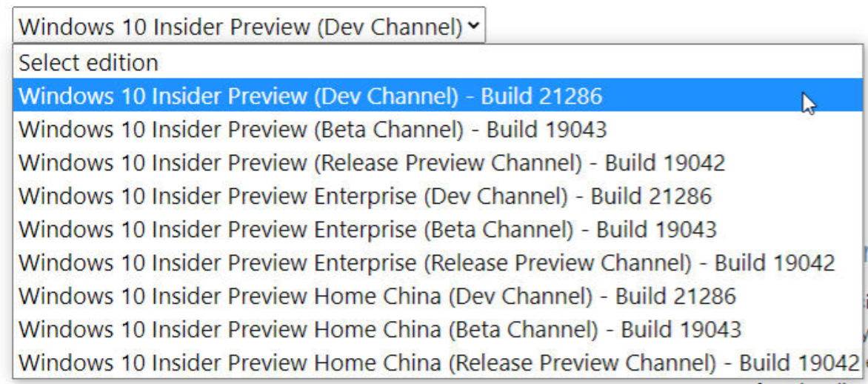Choose the Enterprise entry with Build 19043
This screenshot has height=384, width=868.
coord(367,230)
